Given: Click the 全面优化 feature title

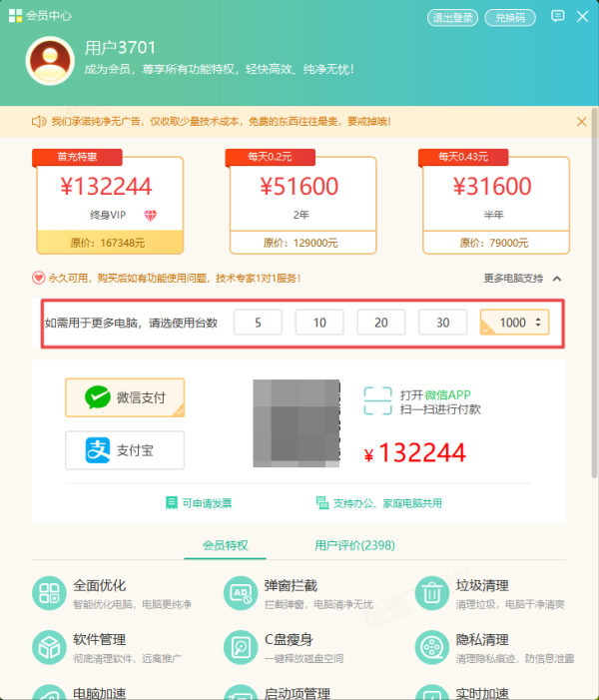Looking at the screenshot, I should (100, 585).
